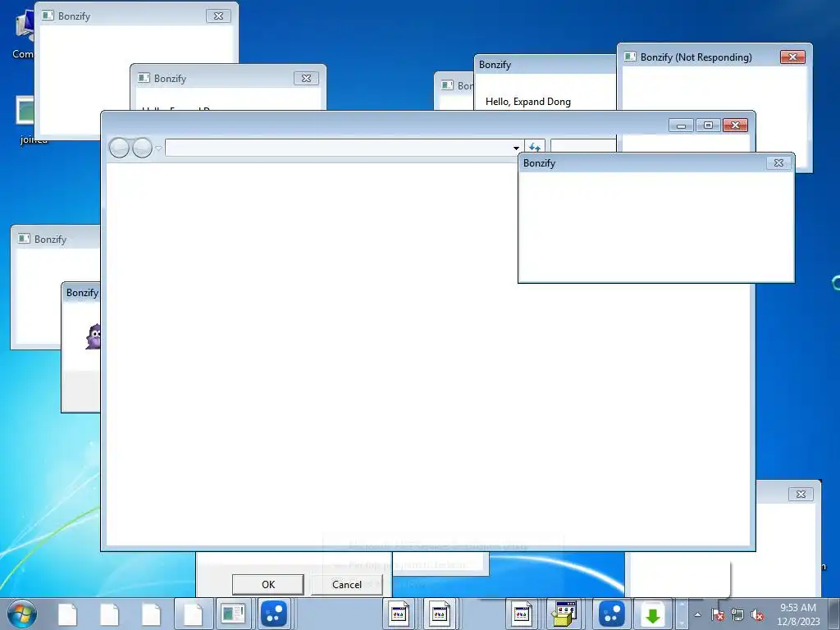Open the installer box-and-computer taskbar icon

[x=564, y=614]
